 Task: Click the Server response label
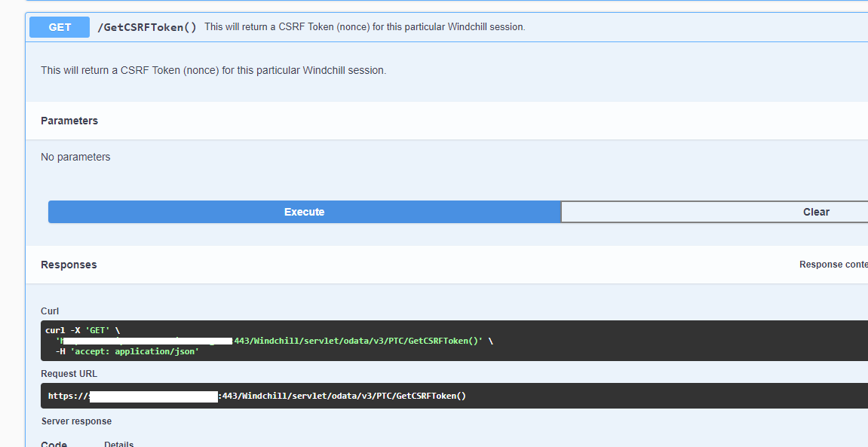[x=76, y=421]
